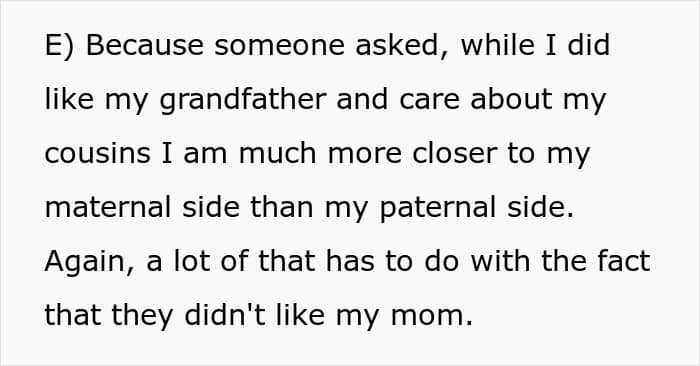
Task: Click the word "while" in the first line
Action: [x=497, y=45]
